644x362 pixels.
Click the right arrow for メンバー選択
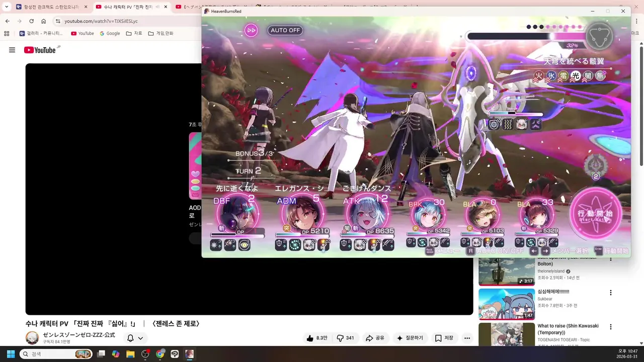pyautogui.click(x=545, y=251)
